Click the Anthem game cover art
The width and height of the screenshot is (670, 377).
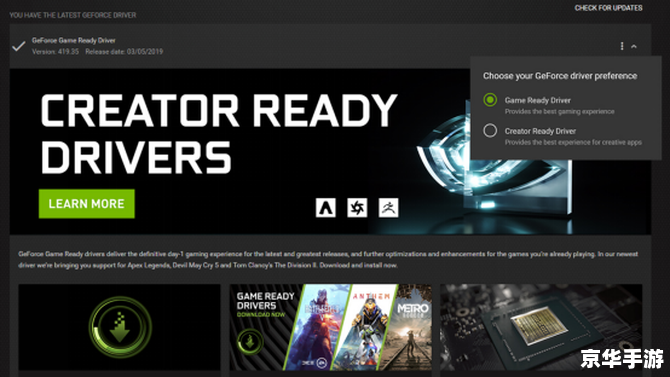pyautogui.click(x=367, y=327)
